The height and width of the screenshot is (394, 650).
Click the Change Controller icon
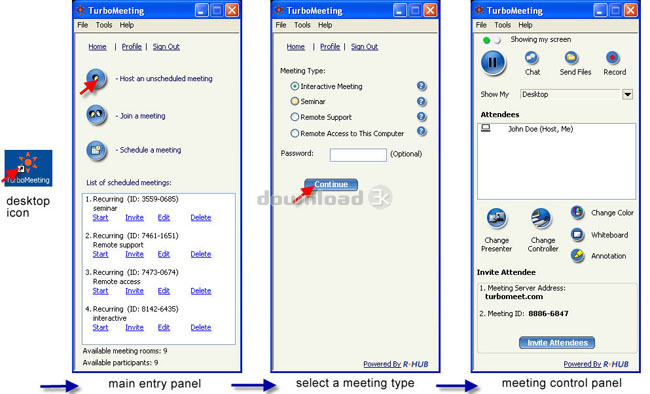541,218
